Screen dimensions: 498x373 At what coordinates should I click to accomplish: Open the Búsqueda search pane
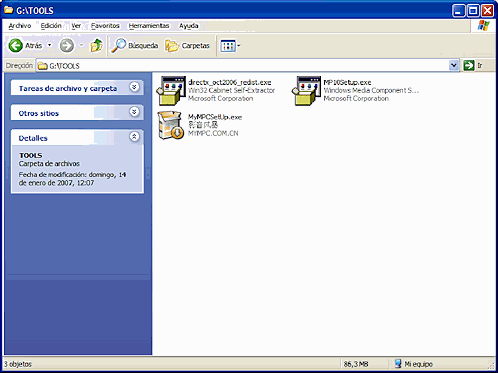135,45
